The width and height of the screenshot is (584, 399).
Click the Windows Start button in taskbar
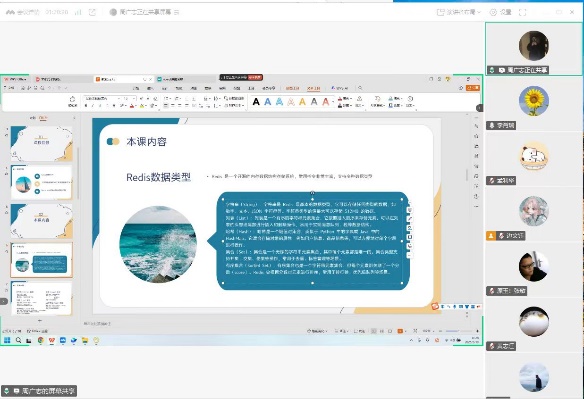7,340
